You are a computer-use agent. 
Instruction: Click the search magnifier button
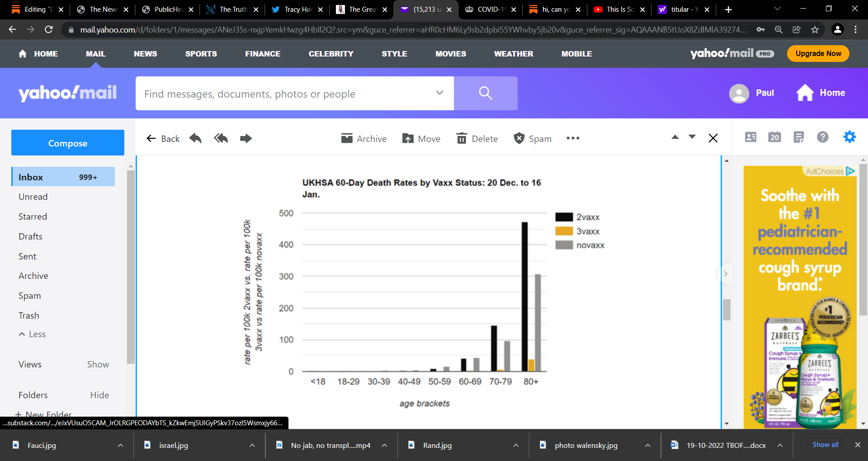pyautogui.click(x=486, y=93)
